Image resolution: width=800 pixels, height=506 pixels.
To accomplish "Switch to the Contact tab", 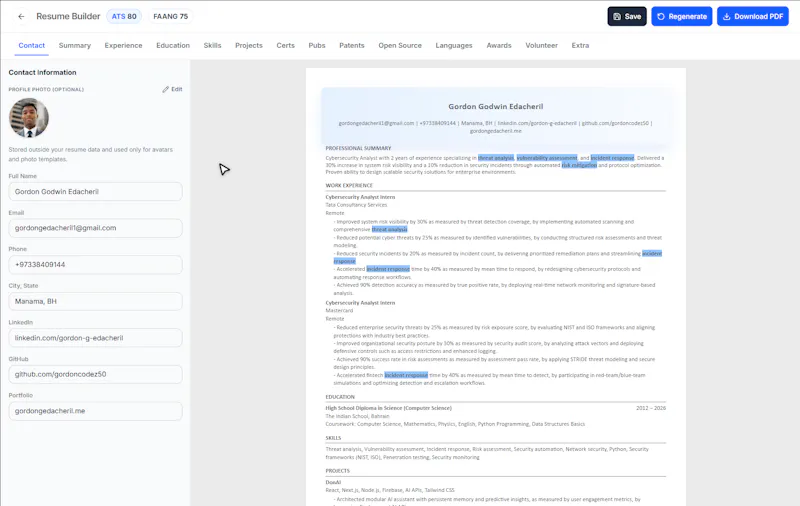I will coord(32,45).
